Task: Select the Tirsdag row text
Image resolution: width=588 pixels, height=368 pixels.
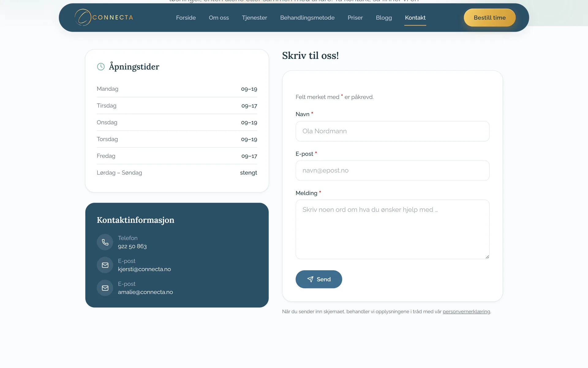Action: 107,105
